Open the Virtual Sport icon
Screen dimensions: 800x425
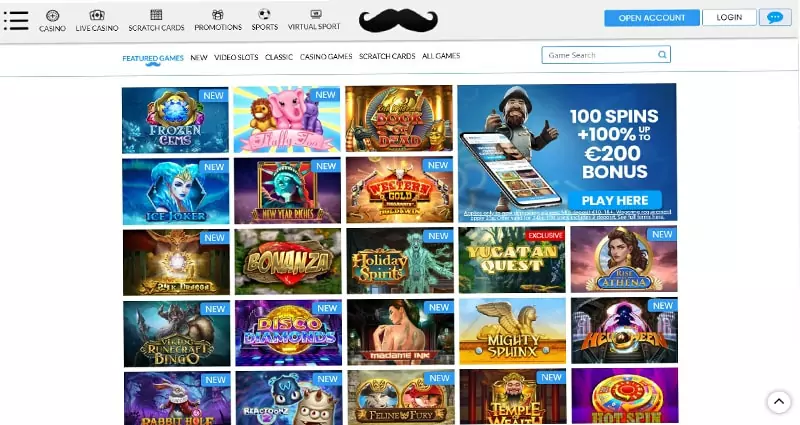point(316,14)
